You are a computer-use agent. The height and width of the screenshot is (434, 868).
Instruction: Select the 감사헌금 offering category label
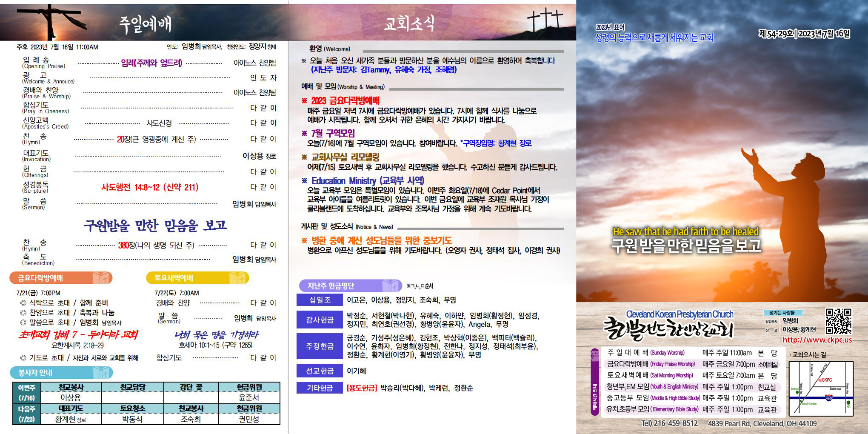coord(320,320)
